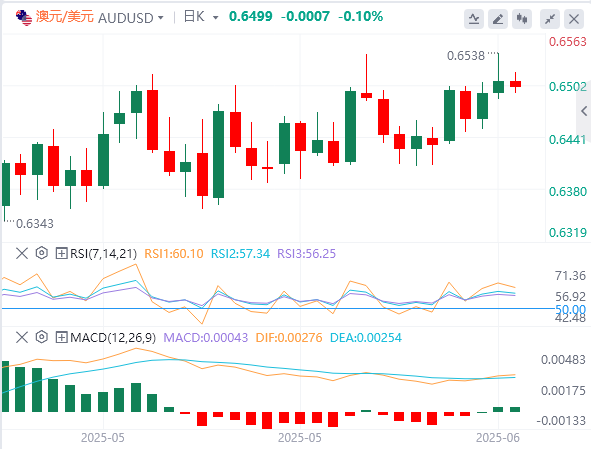Remove the MACD indicator with X icon
The width and height of the screenshot is (591, 449).
[x=22, y=337]
